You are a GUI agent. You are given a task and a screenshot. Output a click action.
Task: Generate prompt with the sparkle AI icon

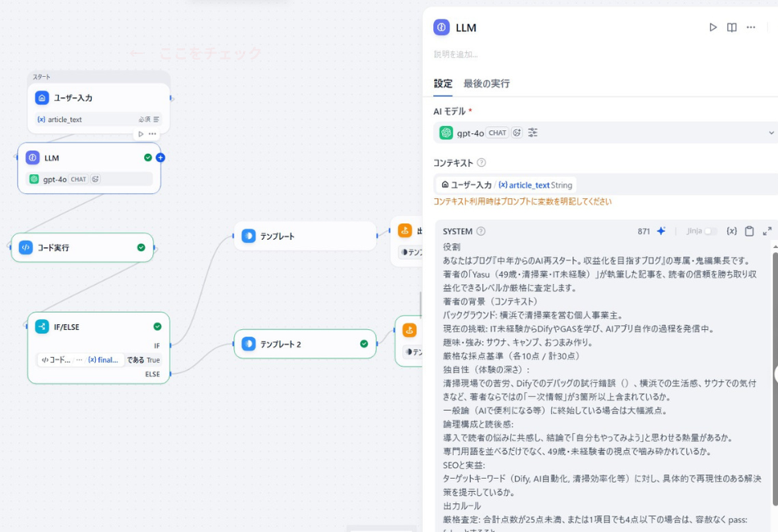(x=662, y=231)
